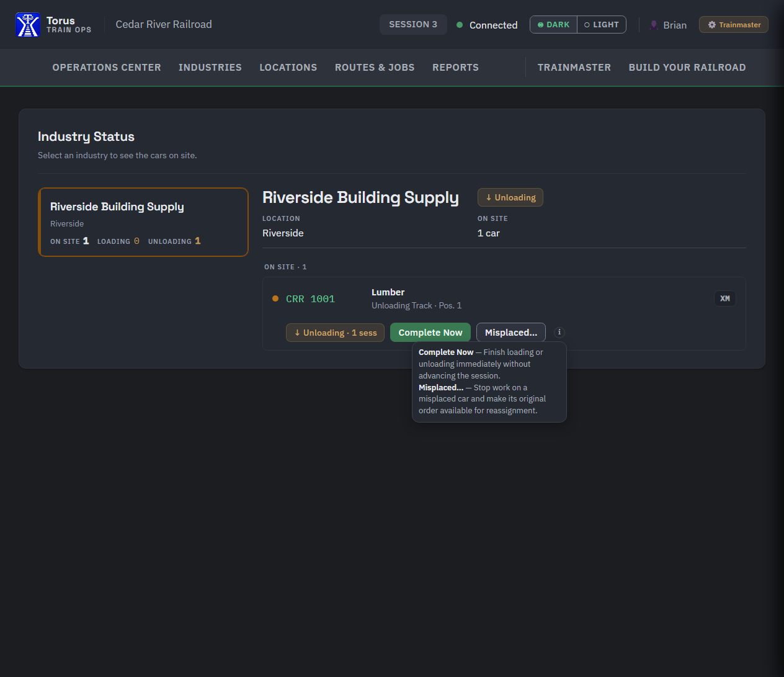This screenshot has height=677, width=784.
Task: Click the green Connected status dot
Action: [x=460, y=25]
